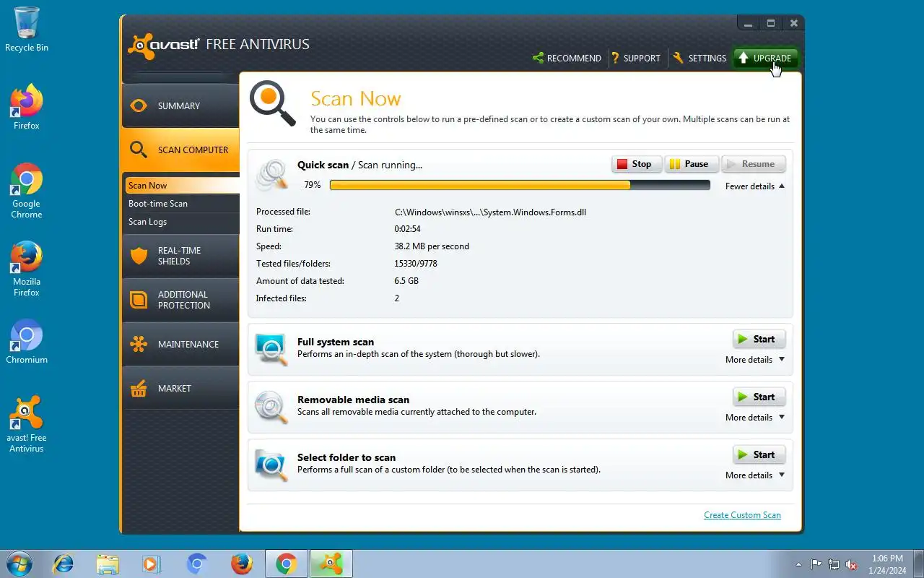The width and height of the screenshot is (924, 578).
Task: Open the Chromium desktop shortcut
Action: 27,341
